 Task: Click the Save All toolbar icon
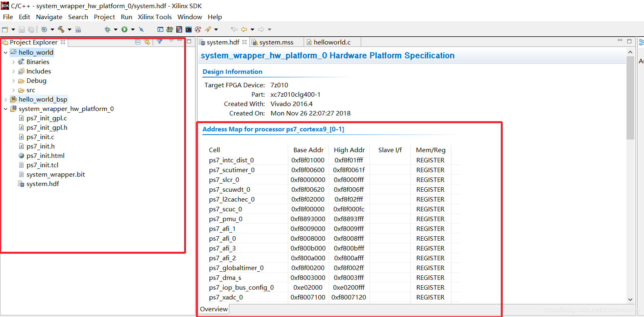click(x=31, y=29)
